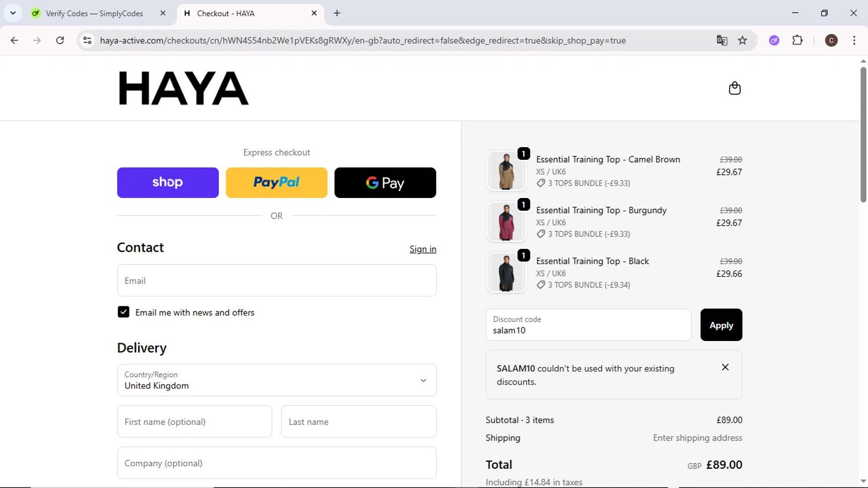The width and height of the screenshot is (868, 488).
Task: Pay with Shop Pay button
Action: (168, 182)
